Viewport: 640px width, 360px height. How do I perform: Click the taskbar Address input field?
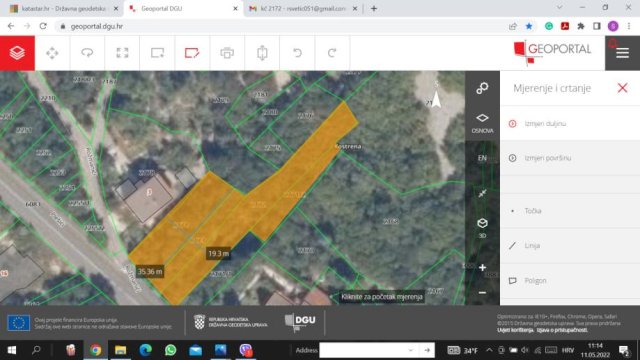(x=364, y=350)
